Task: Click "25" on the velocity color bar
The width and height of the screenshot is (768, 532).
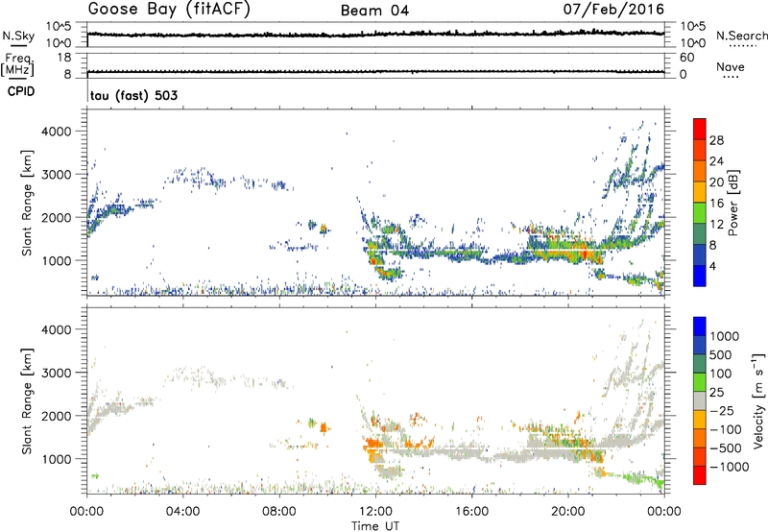Action: click(x=716, y=392)
